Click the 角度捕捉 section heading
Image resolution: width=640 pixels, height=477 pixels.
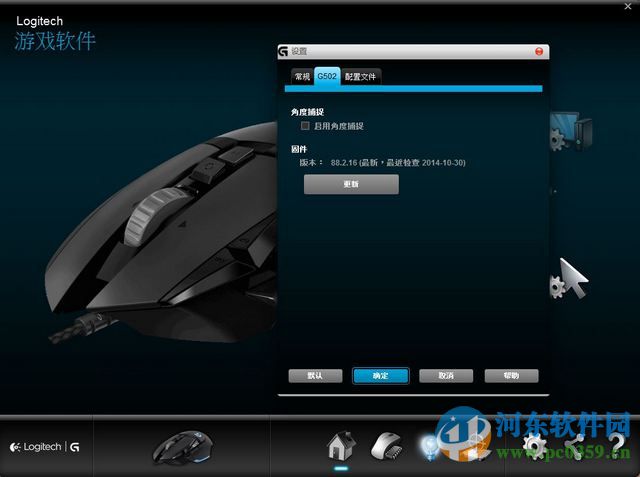307,112
